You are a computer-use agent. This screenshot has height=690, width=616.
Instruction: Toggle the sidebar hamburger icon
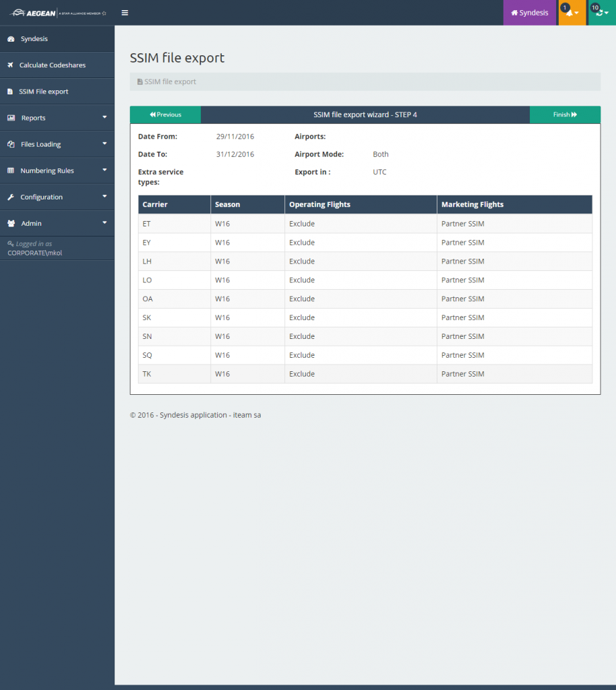pos(125,12)
